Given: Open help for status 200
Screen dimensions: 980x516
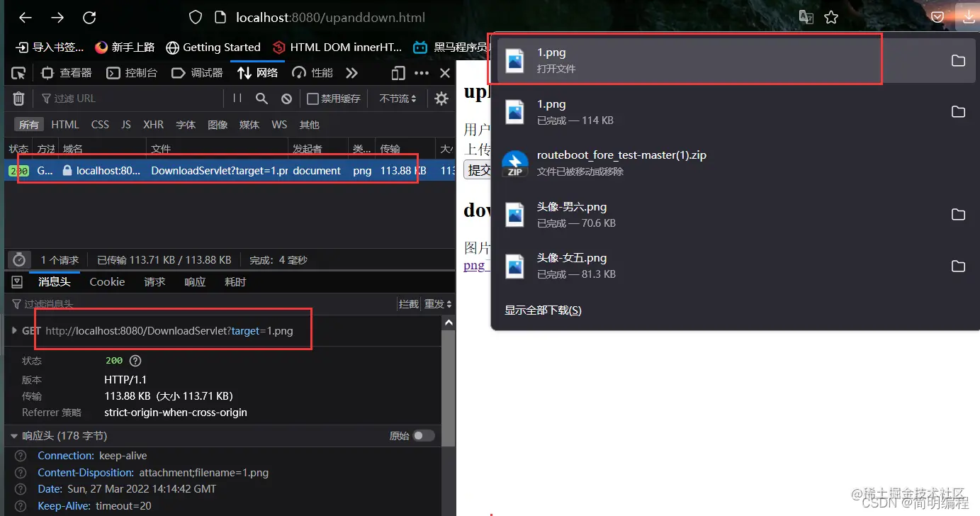Looking at the screenshot, I should point(135,361).
